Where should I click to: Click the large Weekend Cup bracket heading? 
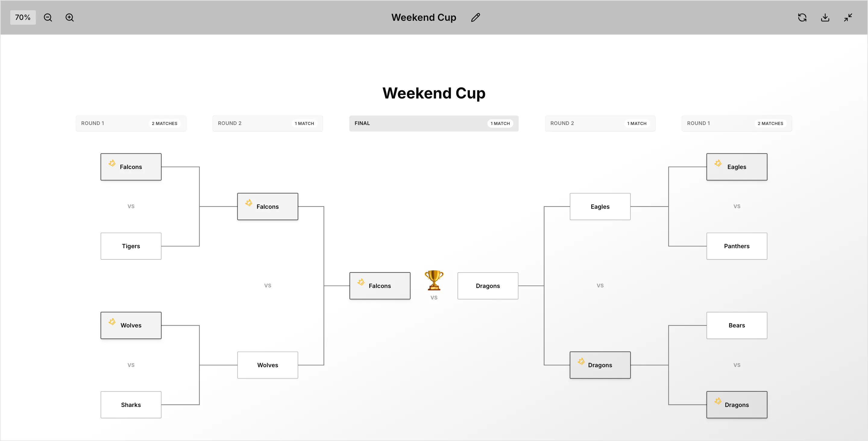click(x=434, y=93)
